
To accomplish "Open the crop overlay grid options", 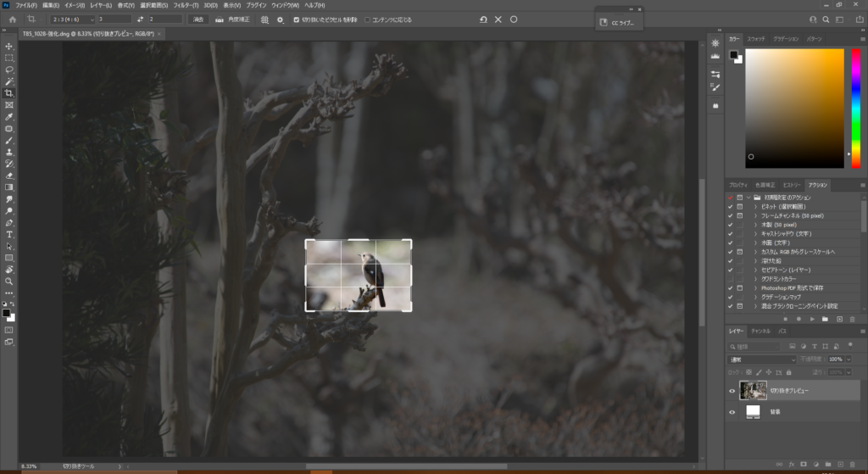I will point(264,19).
